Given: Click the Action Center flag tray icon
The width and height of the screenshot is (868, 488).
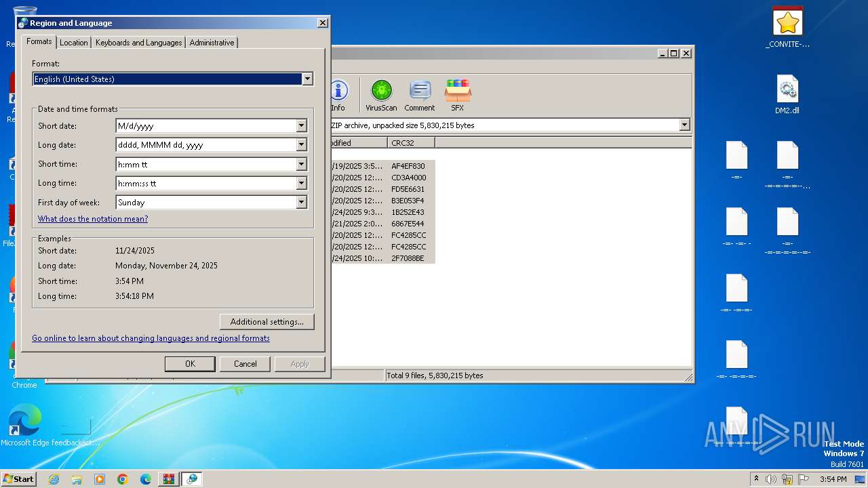Looking at the screenshot, I should tap(803, 479).
